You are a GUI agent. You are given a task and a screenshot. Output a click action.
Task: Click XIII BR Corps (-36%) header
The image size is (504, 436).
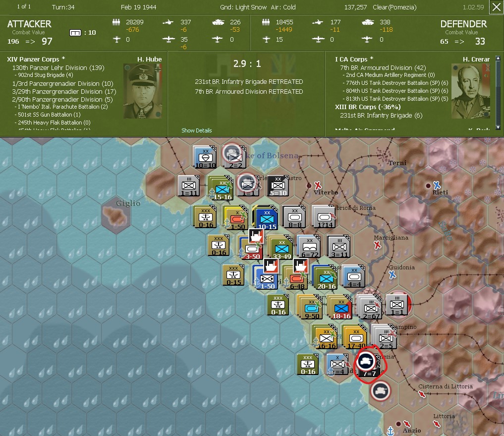point(368,107)
